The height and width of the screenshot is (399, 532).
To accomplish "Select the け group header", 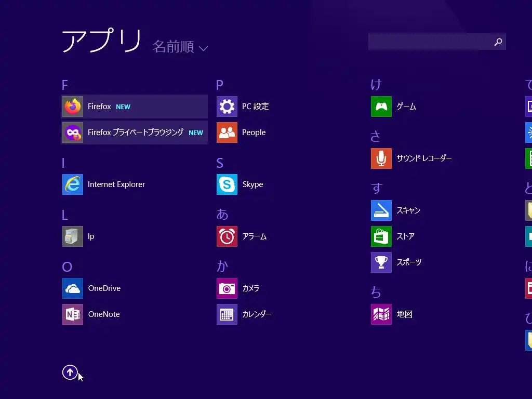I will [x=376, y=85].
